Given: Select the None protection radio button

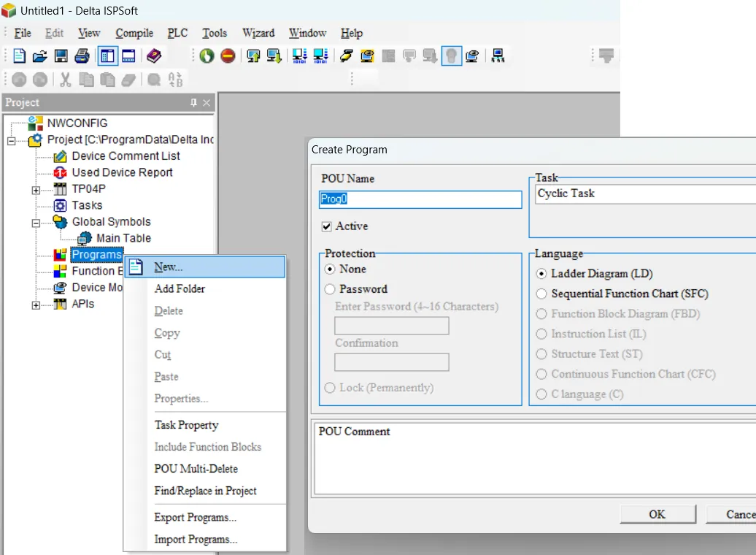Looking at the screenshot, I should [x=330, y=269].
